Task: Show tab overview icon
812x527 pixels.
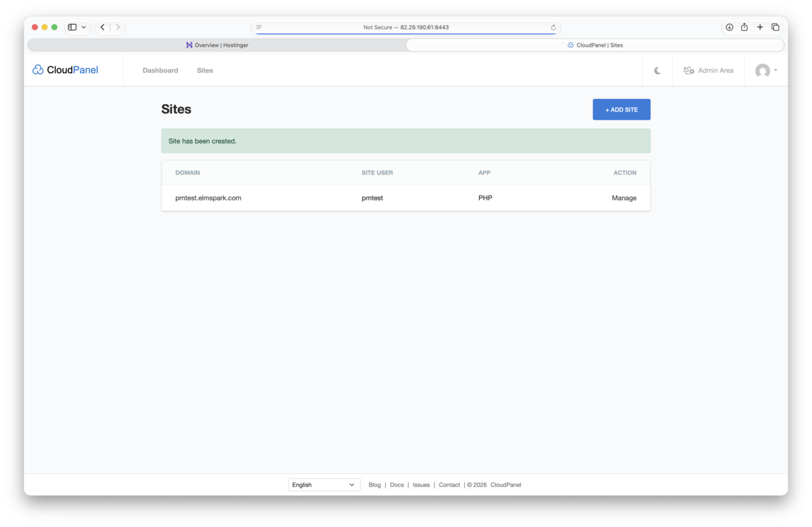Action: click(775, 27)
